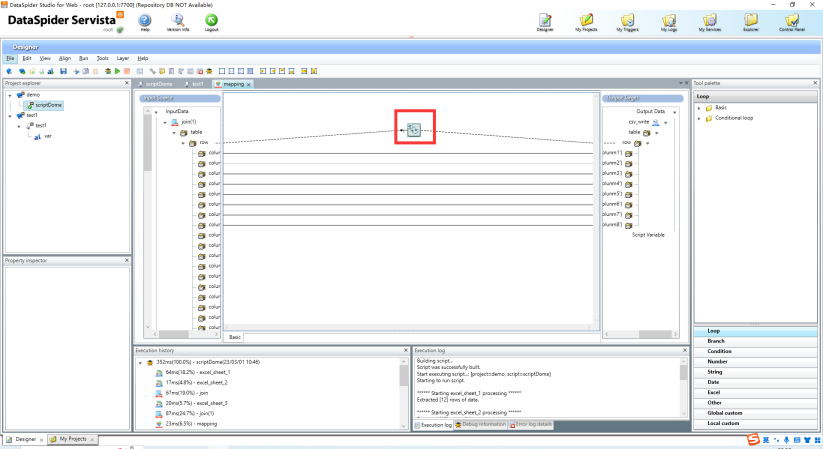
Task: Select Script Variable in Output Target
Action: 648,235
